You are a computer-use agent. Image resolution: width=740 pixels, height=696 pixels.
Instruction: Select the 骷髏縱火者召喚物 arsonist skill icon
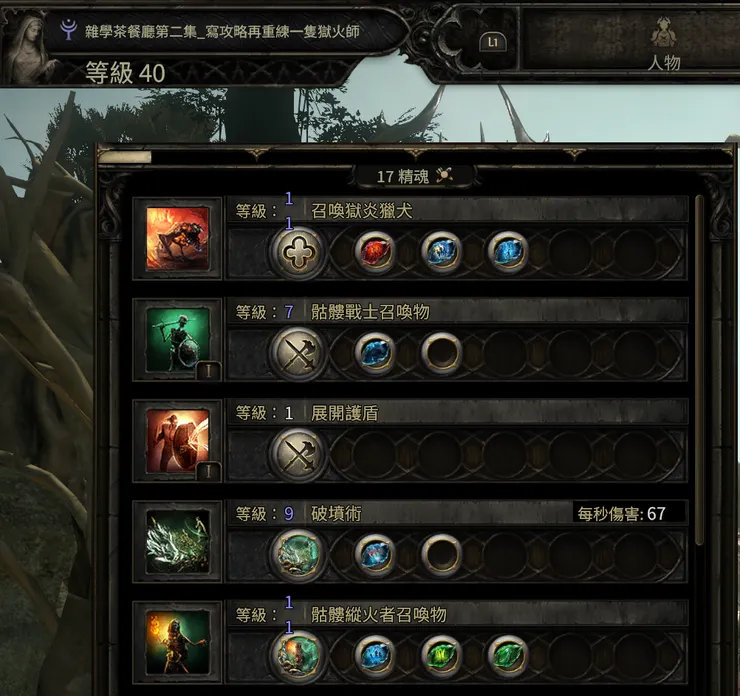(177, 643)
